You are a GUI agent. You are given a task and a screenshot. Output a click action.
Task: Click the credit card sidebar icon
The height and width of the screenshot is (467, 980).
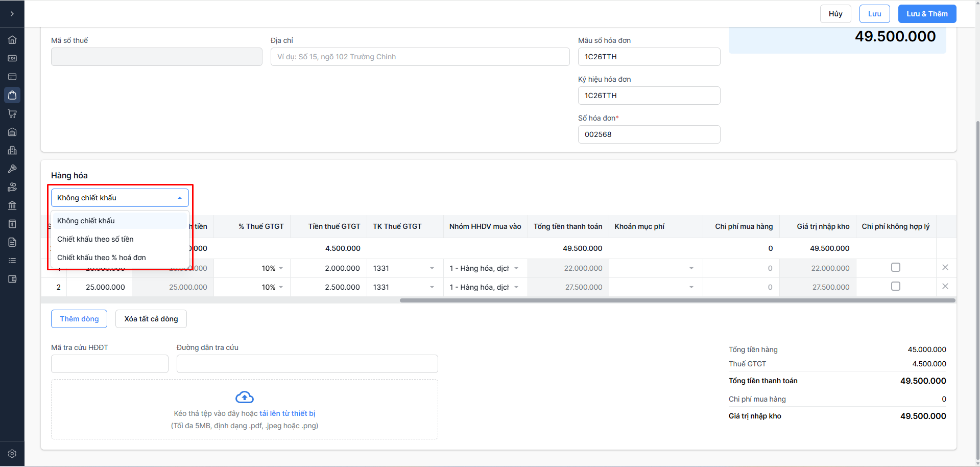12,77
